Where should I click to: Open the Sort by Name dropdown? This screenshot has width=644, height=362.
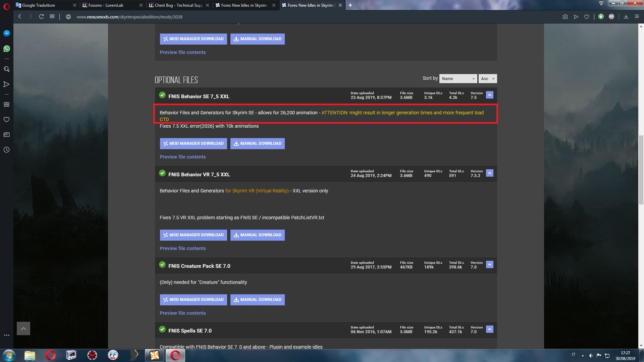[458, 78]
